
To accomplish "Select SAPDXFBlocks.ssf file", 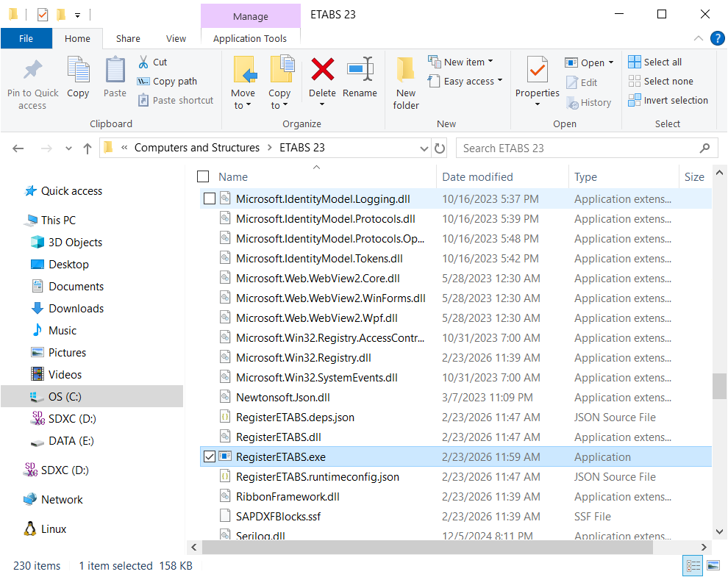I will (278, 516).
